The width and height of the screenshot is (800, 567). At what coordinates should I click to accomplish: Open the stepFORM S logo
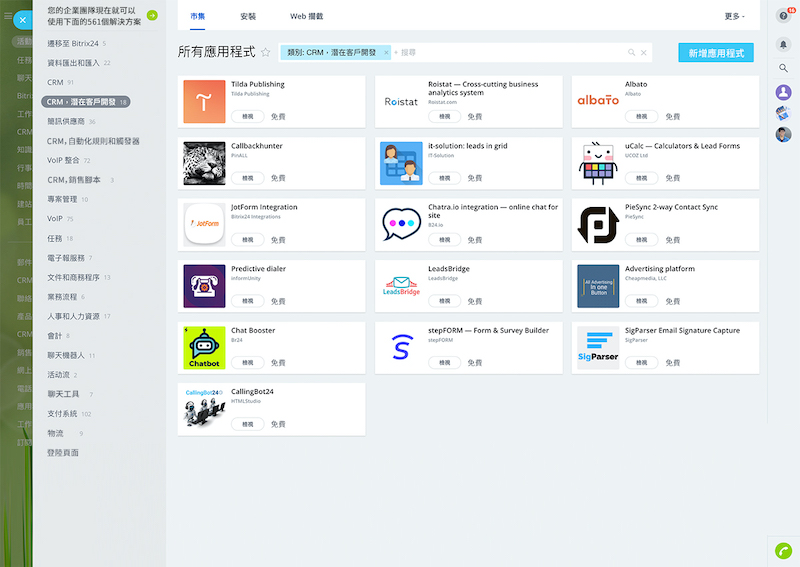click(x=401, y=348)
